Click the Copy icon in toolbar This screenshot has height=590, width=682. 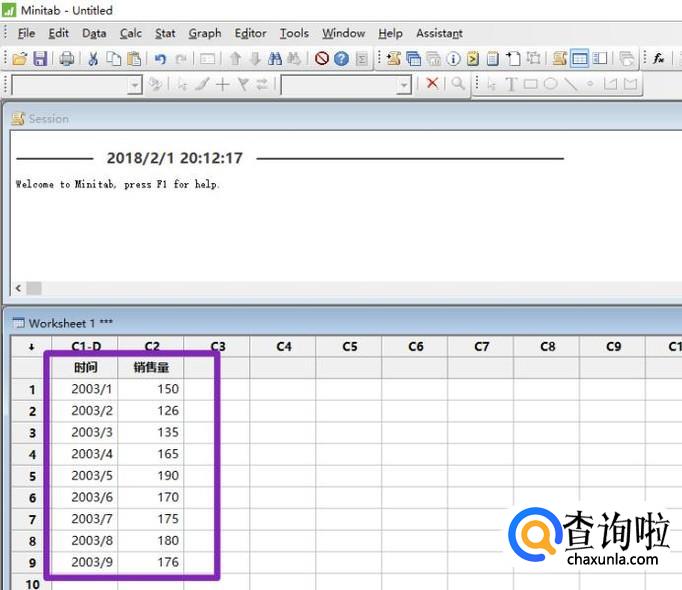pyautogui.click(x=114, y=58)
